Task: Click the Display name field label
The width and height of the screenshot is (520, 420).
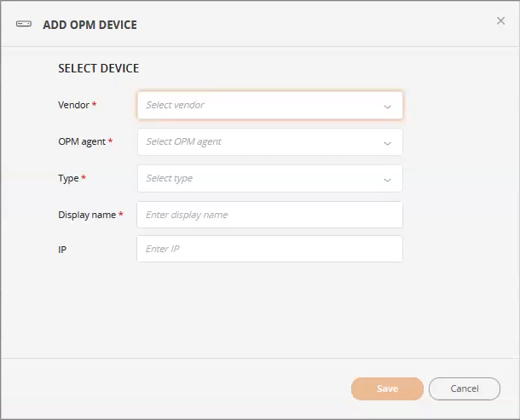Action: click(87, 215)
